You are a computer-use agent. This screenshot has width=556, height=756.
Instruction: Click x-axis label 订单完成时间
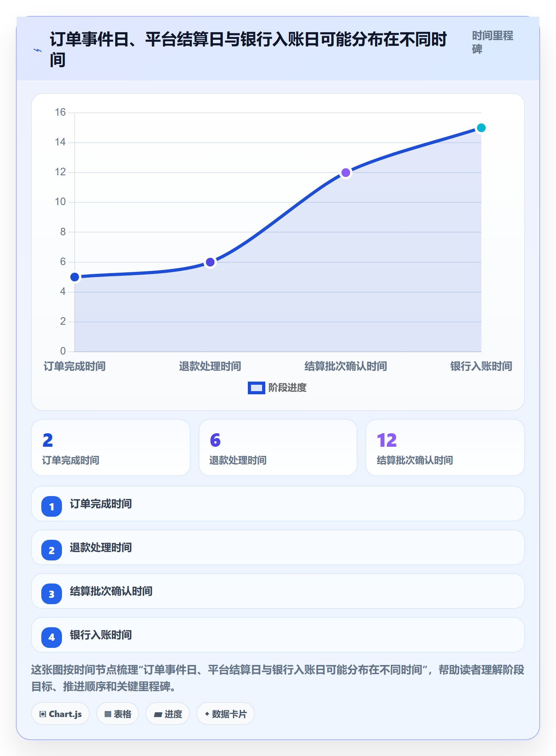point(75,366)
